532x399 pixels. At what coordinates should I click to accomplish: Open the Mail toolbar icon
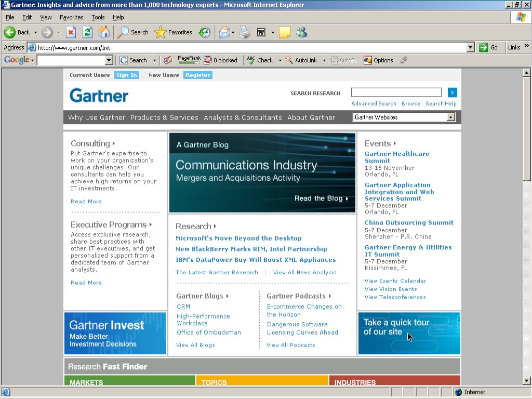tap(224, 32)
